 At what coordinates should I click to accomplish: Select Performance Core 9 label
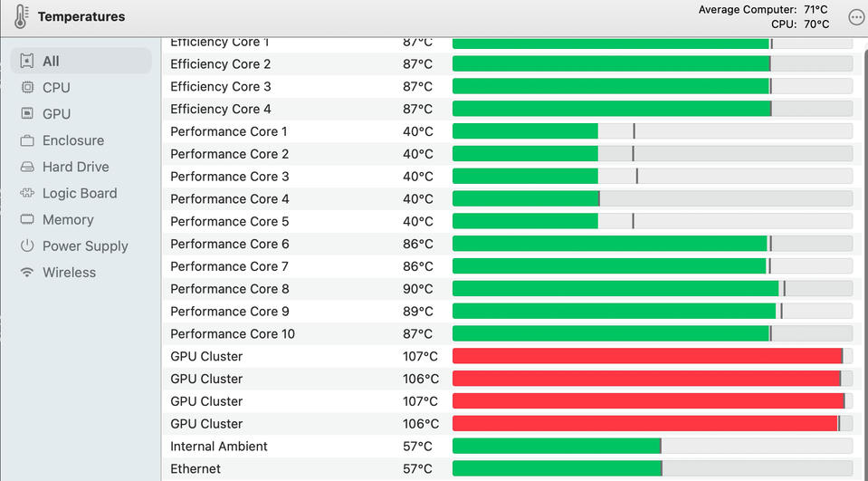[x=229, y=312]
